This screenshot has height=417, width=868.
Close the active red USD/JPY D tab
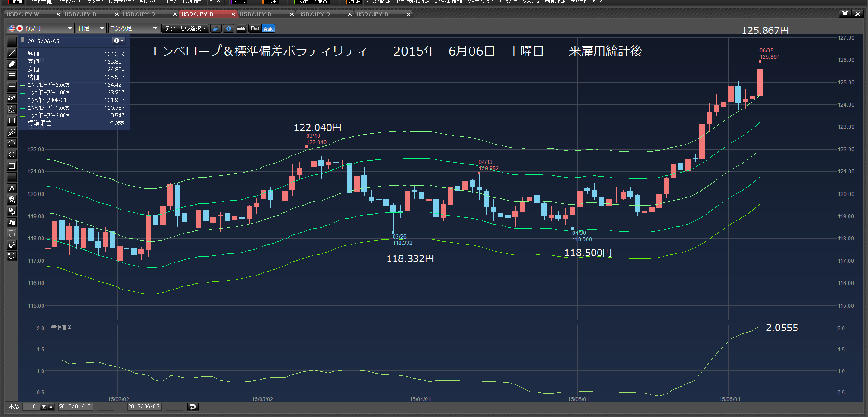(x=233, y=14)
